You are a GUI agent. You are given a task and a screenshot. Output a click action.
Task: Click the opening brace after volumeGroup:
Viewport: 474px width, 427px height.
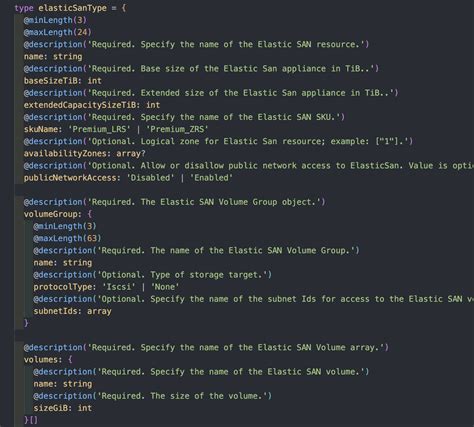[x=90, y=214]
